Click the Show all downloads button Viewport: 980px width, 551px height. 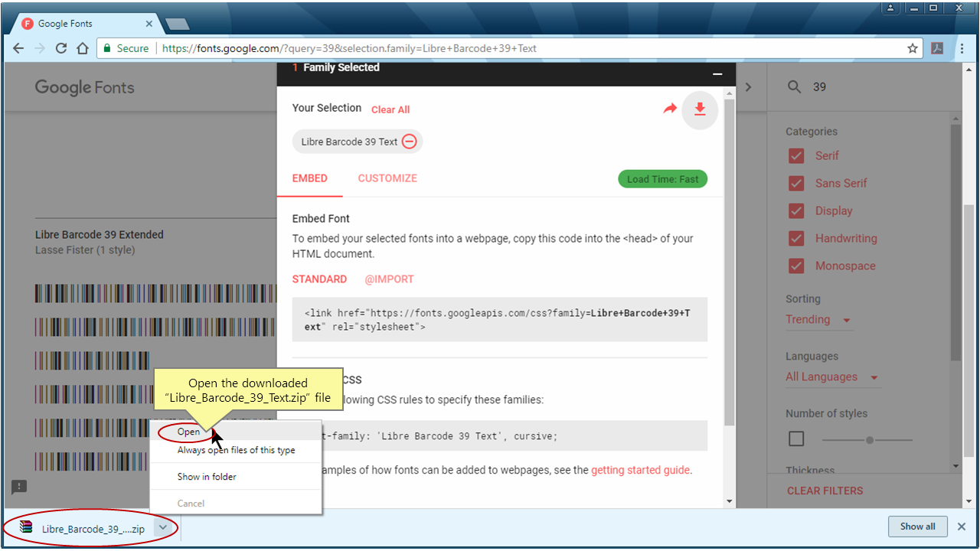917,527
